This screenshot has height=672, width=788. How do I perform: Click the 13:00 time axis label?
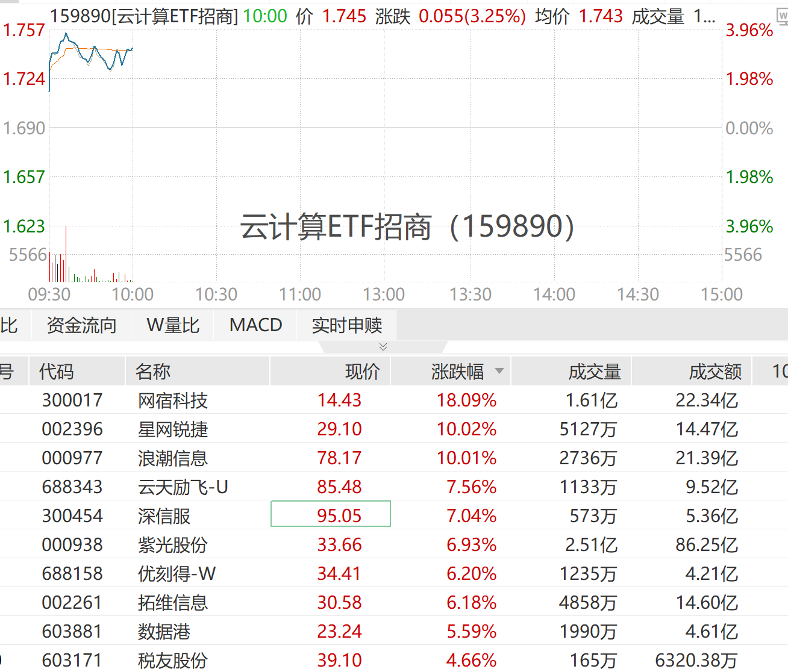(x=384, y=294)
